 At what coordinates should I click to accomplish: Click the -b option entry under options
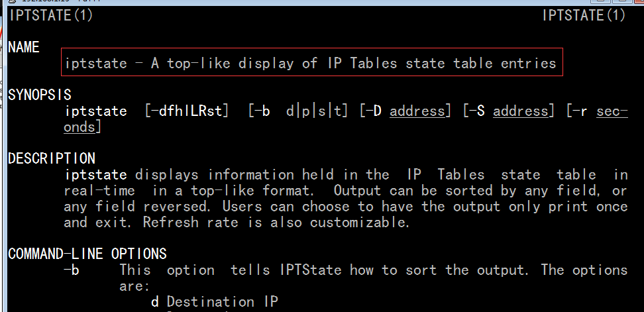(x=72, y=270)
